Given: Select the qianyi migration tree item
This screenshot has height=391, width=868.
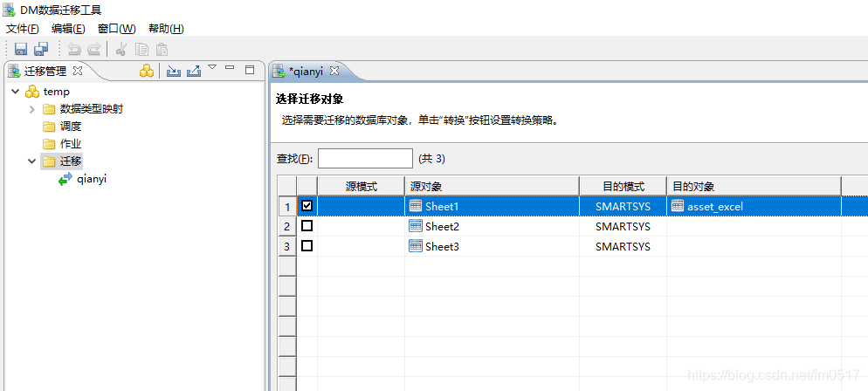Looking at the screenshot, I should click(92, 179).
